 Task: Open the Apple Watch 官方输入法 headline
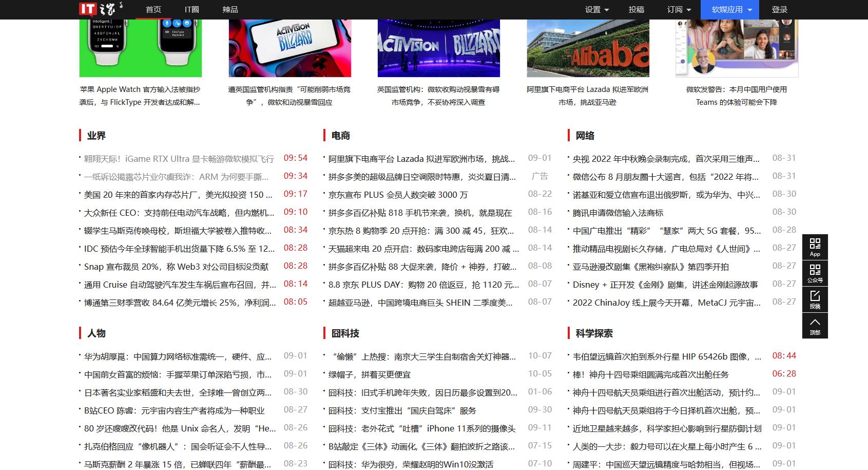tap(140, 96)
